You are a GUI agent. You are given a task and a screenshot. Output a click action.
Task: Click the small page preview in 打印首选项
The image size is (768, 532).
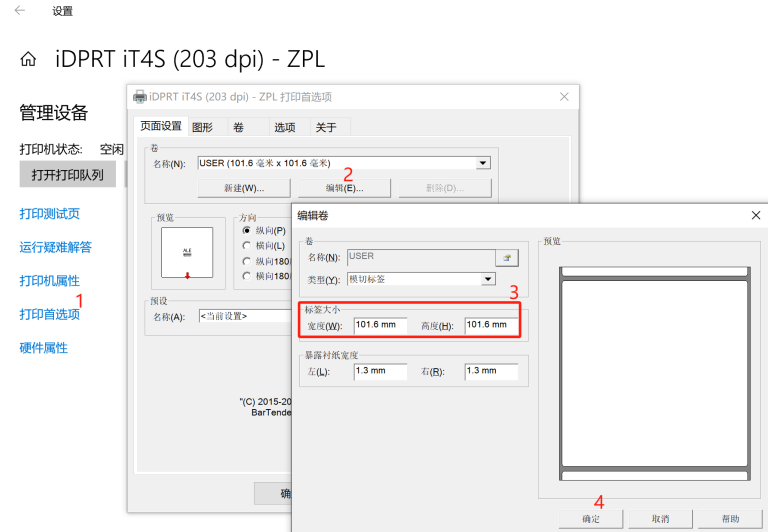pos(187,253)
